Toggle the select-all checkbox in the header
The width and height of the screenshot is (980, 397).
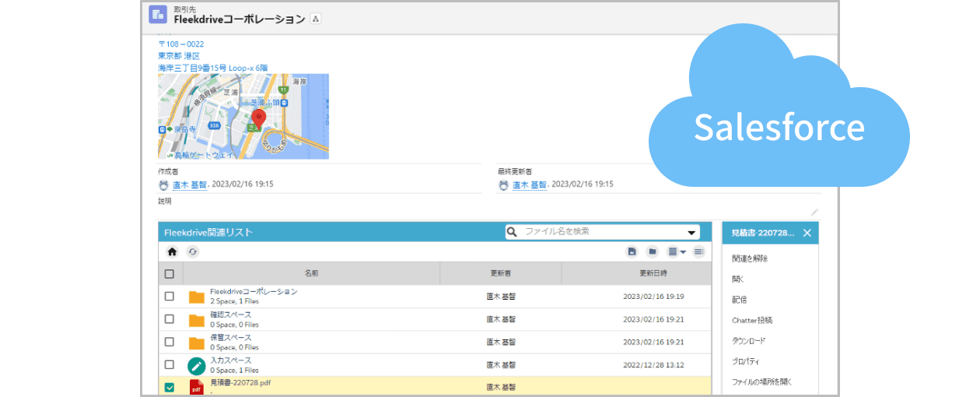(x=170, y=274)
